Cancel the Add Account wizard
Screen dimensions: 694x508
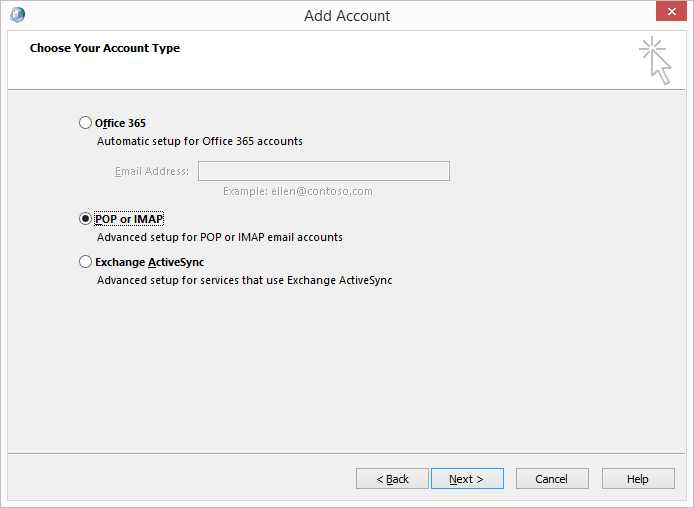[x=552, y=479]
